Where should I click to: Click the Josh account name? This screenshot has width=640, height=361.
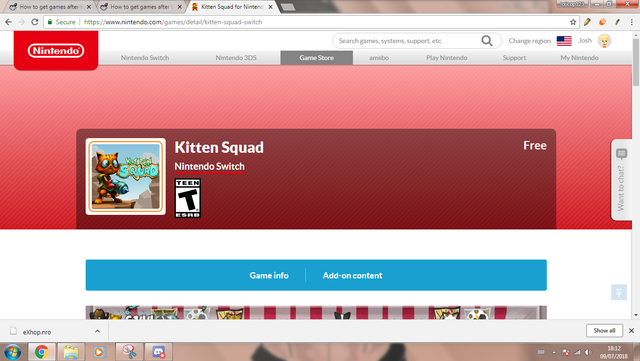(x=585, y=40)
